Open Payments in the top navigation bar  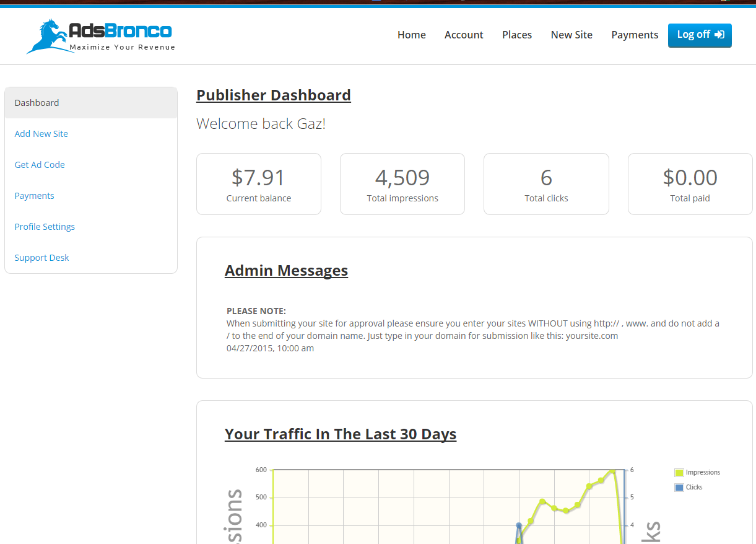635,35
